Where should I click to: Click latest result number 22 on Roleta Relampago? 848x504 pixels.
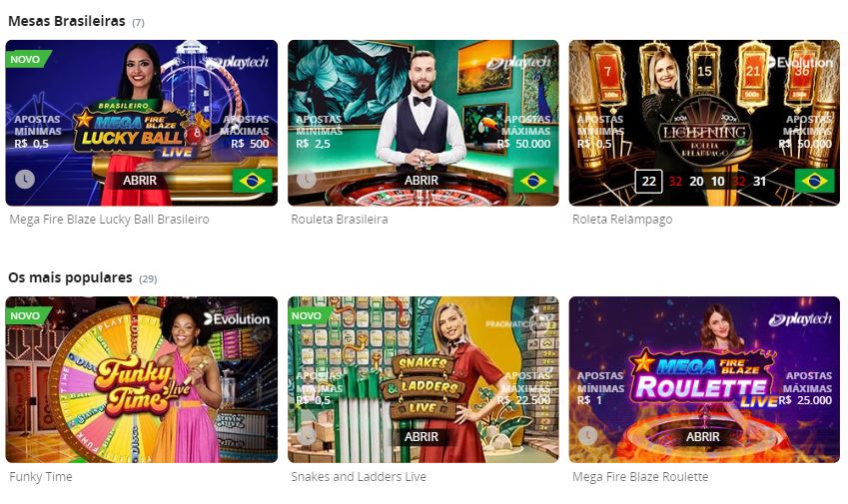[x=648, y=182]
